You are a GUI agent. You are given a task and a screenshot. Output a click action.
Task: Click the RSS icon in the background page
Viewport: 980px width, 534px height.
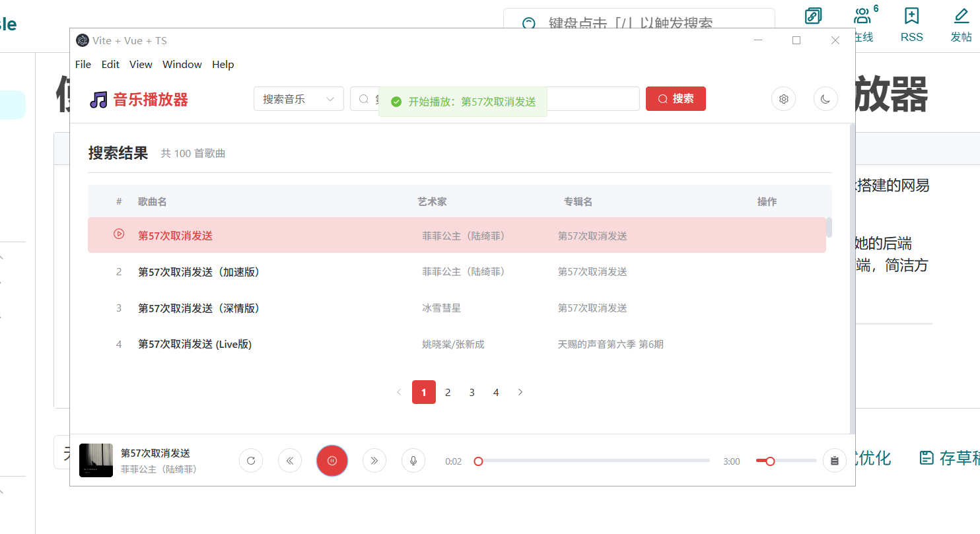(x=911, y=17)
